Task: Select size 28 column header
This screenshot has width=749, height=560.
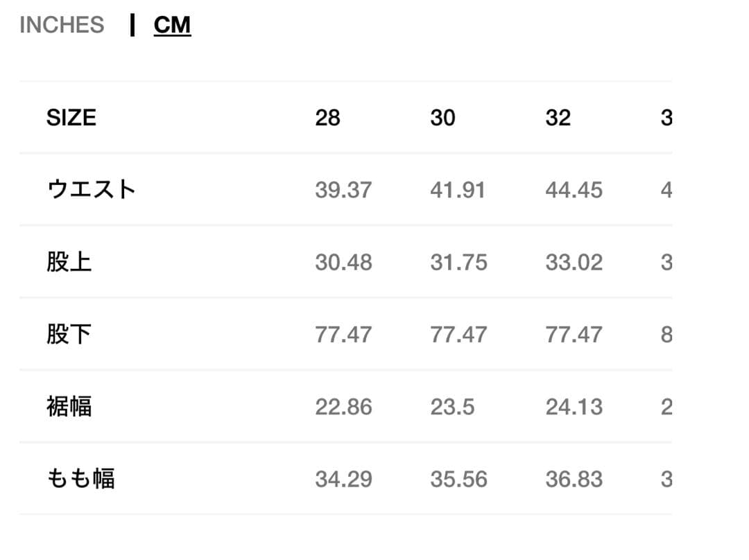Action: click(x=327, y=118)
